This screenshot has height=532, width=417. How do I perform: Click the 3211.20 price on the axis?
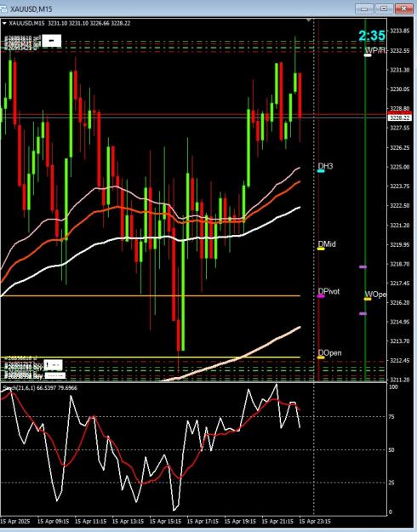(x=399, y=380)
